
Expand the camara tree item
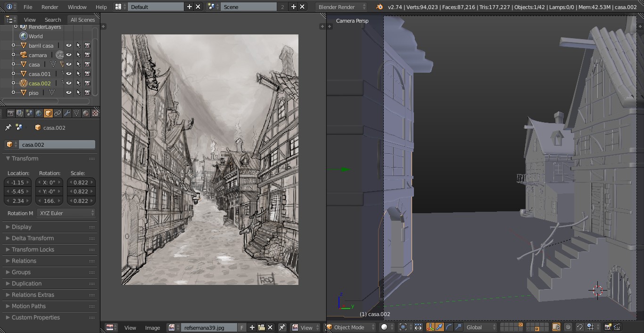tap(14, 55)
